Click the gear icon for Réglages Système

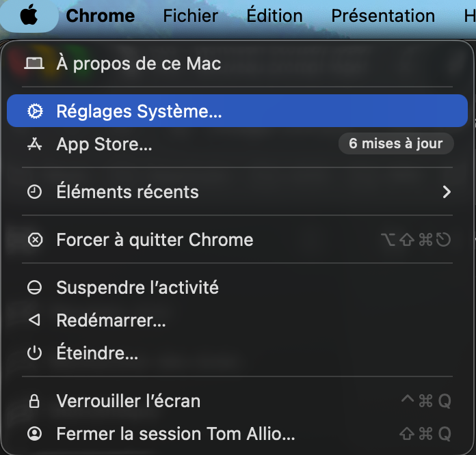point(34,111)
